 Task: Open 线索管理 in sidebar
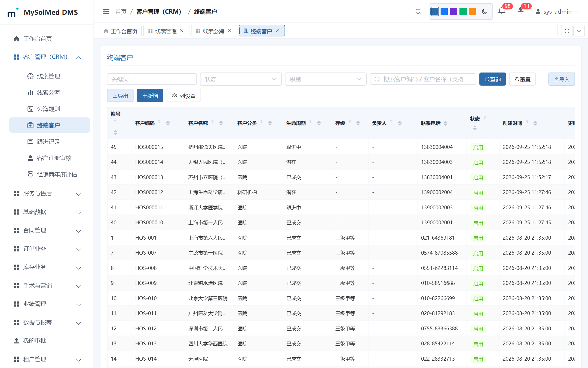pos(50,76)
